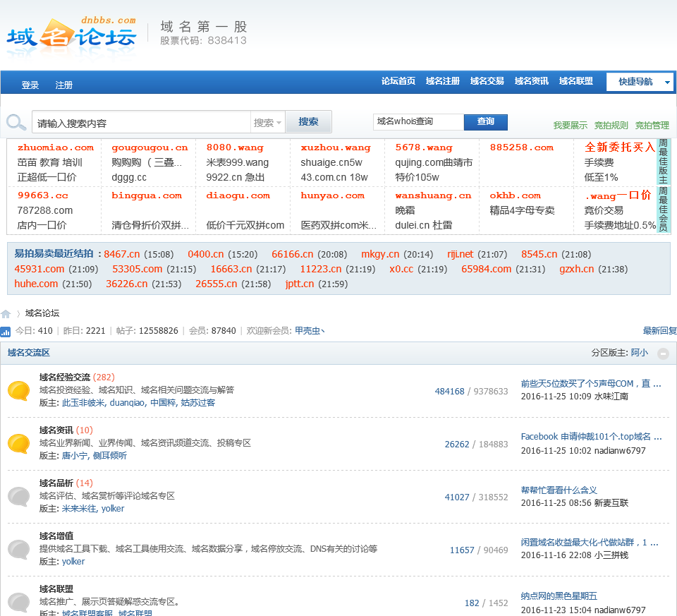The image size is (677, 616).
Task: Click the 注册 register link
Action: [64, 85]
